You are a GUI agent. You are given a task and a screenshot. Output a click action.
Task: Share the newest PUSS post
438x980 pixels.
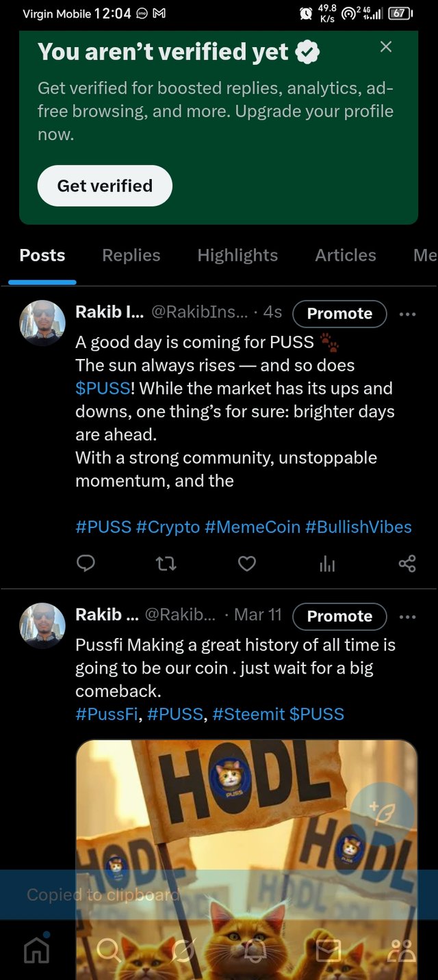point(407,564)
